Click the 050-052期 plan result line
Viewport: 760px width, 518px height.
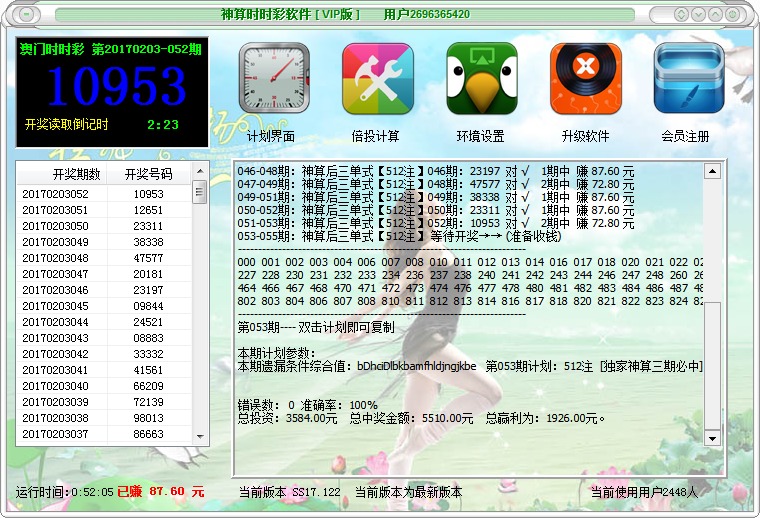tap(436, 210)
